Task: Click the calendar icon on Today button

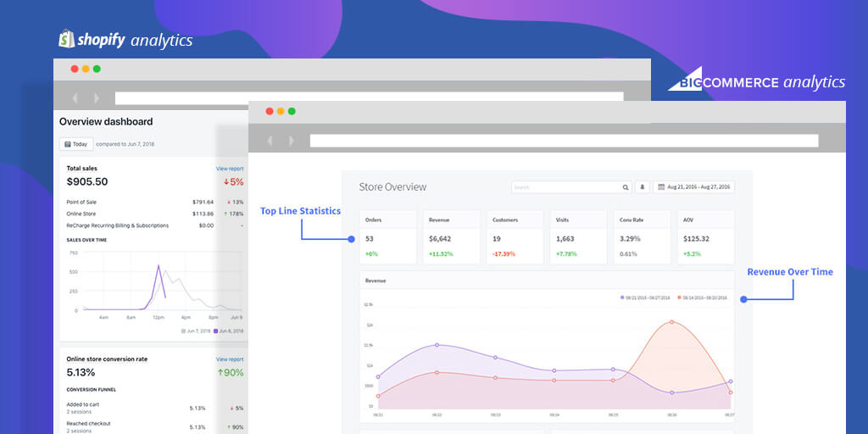Action: click(68, 144)
